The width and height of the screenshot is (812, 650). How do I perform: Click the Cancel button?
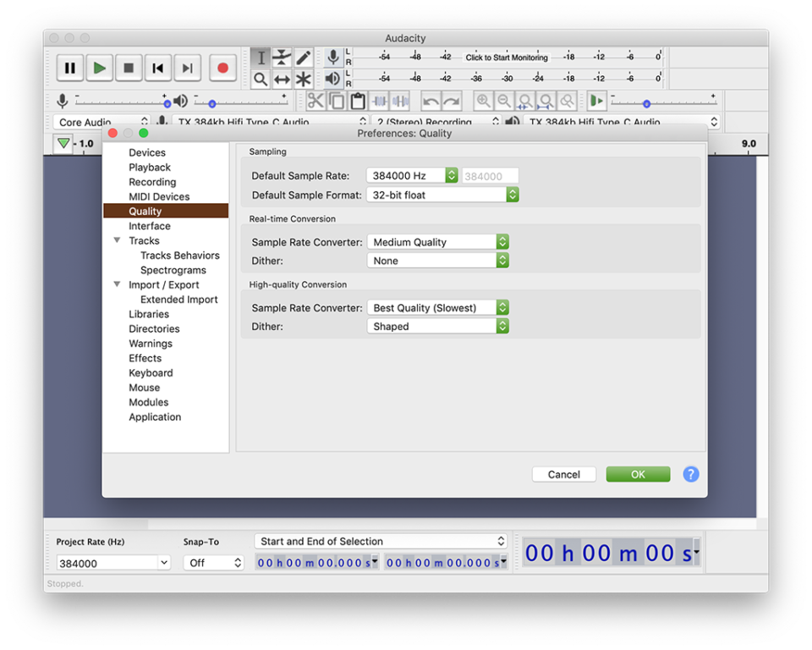(x=564, y=474)
